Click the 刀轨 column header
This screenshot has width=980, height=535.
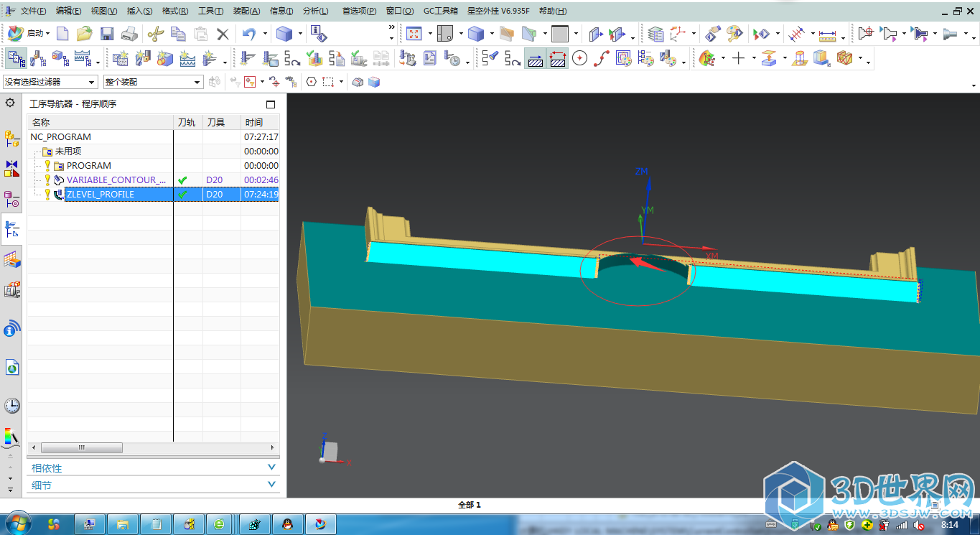(x=188, y=123)
